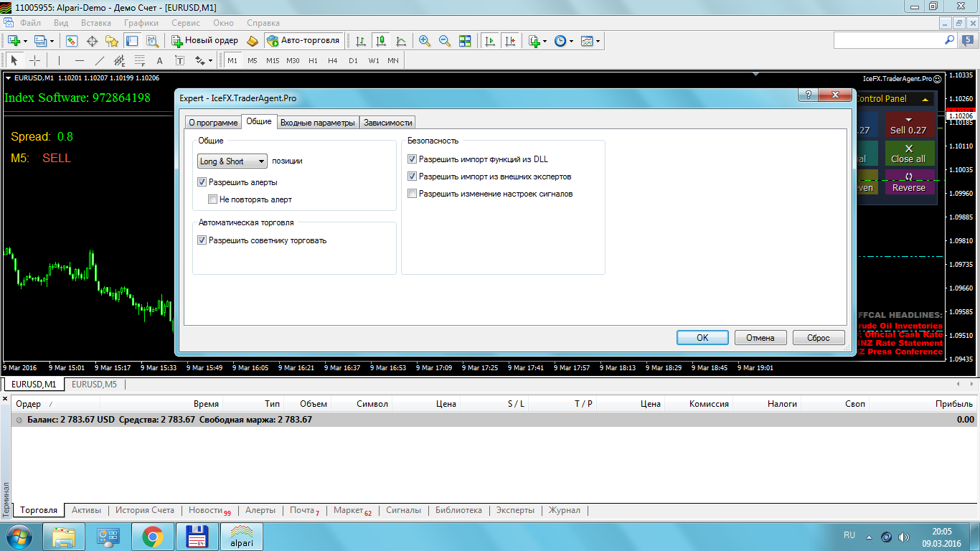This screenshot has width=980, height=551.
Task: Open the 'Long & Short' positions dropdown
Action: click(x=232, y=161)
